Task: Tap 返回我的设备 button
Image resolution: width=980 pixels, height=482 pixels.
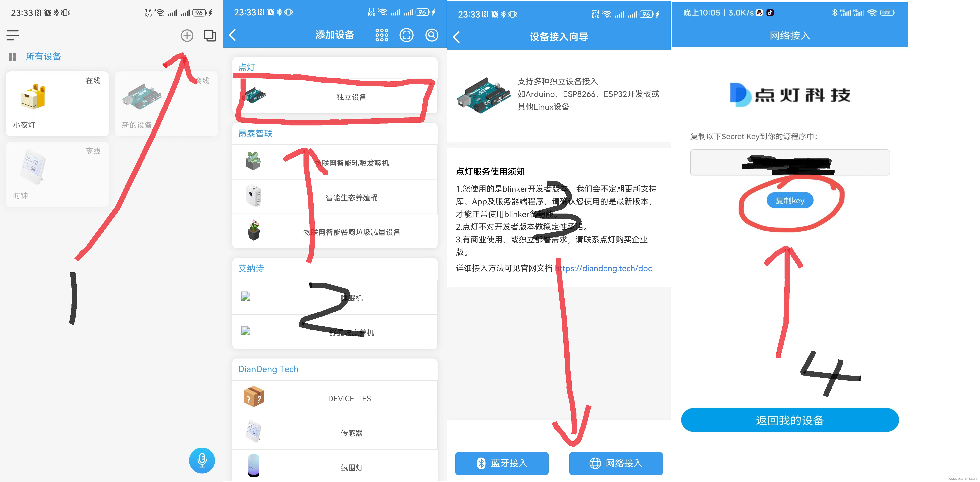Action: (790, 420)
